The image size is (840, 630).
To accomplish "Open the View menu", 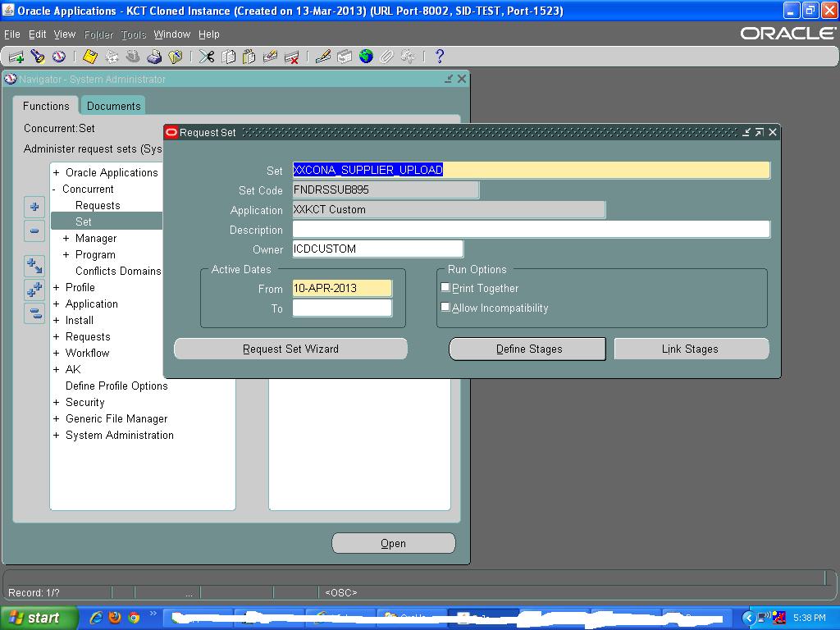I will tap(64, 34).
